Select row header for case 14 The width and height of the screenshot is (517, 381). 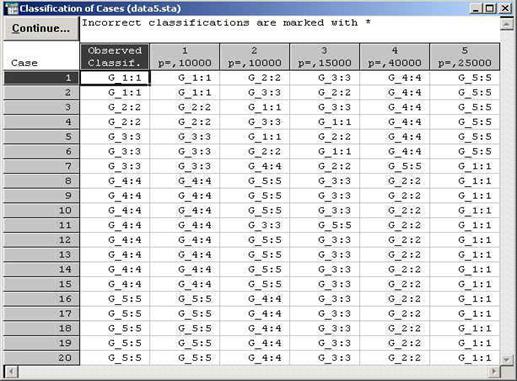coord(41,269)
